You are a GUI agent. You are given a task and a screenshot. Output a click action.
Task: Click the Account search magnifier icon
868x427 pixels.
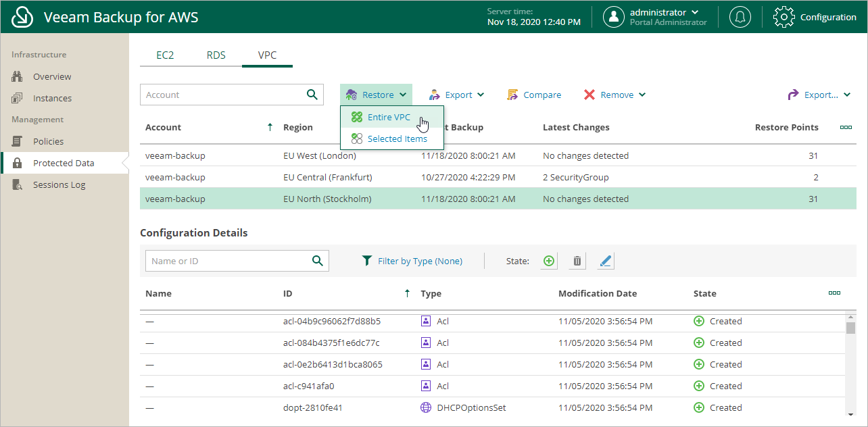tap(312, 95)
